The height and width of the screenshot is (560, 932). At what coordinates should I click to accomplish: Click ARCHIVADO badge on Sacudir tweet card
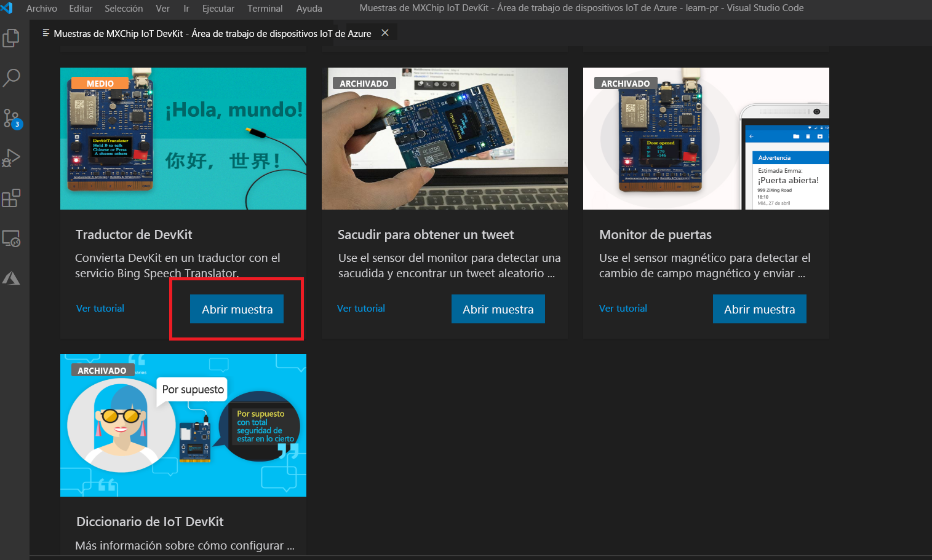pyautogui.click(x=364, y=84)
